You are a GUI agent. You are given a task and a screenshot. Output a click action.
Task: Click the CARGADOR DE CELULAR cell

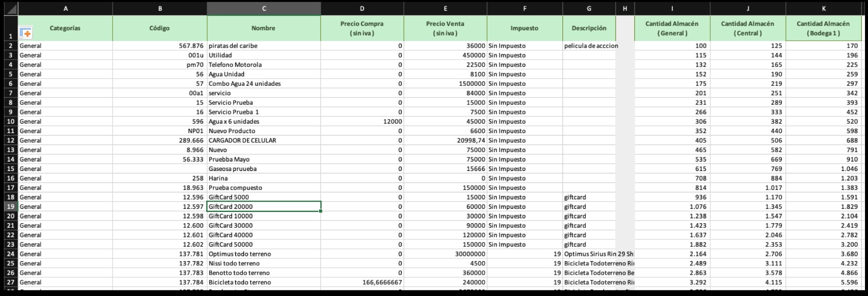point(263,140)
